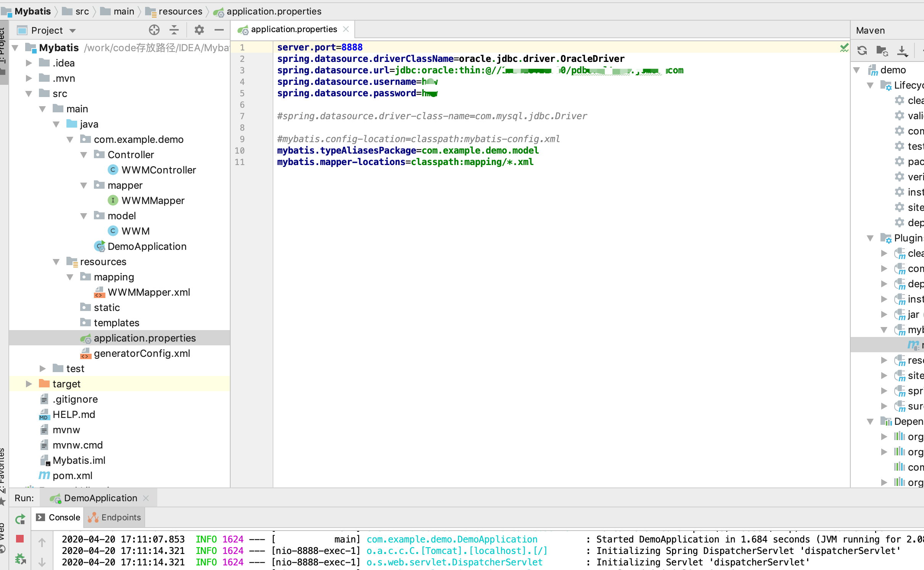Click the rerun DemoApplication icon
Image resolution: width=924 pixels, height=570 pixels.
click(x=20, y=519)
